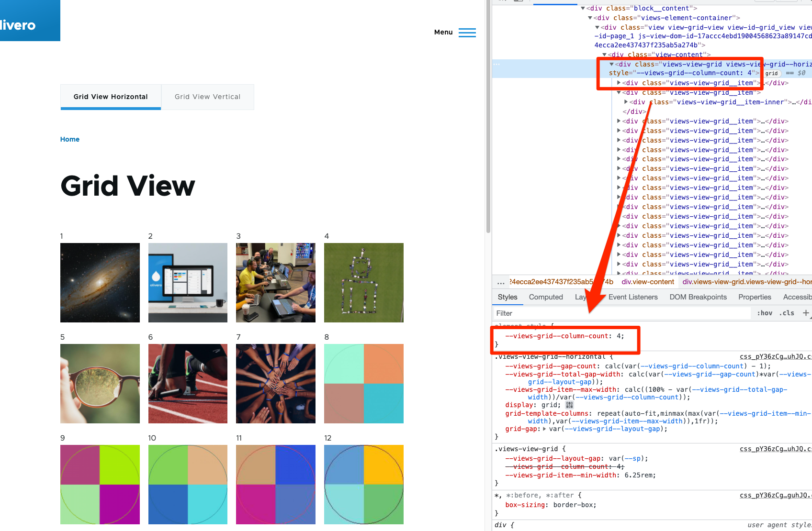Click the Olivero site logo
The image size is (812, 531).
point(19,24)
